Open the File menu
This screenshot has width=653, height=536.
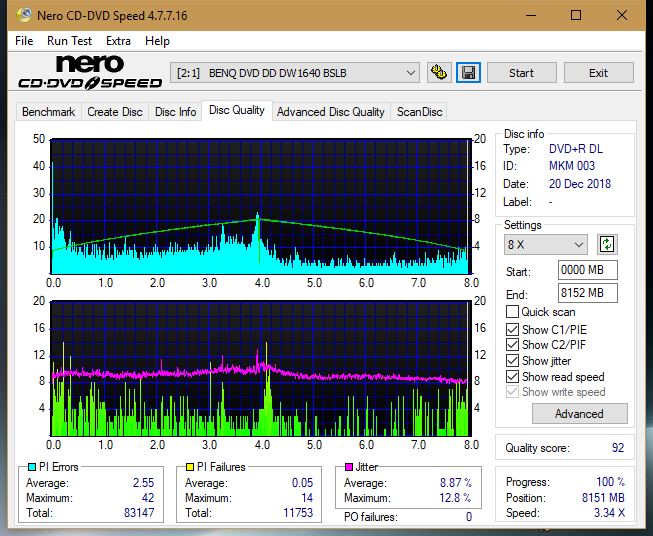[x=24, y=41]
